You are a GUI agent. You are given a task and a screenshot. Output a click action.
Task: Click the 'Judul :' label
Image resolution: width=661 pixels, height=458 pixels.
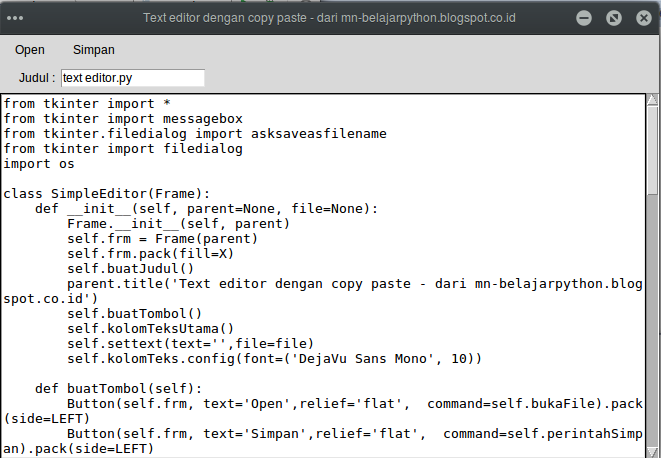pyautogui.click(x=37, y=78)
